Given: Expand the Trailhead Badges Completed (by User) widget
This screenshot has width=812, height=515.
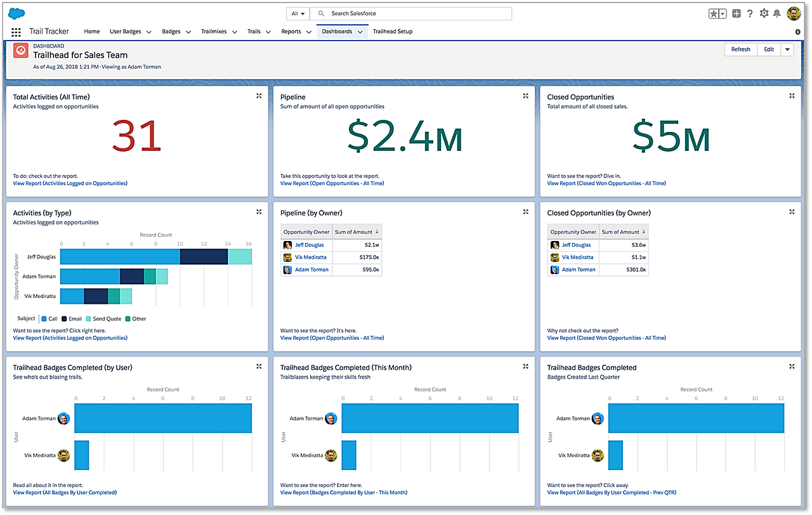Looking at the screenshot, I should point(259,366).
